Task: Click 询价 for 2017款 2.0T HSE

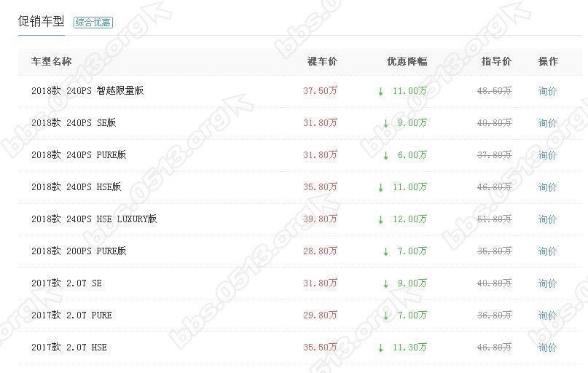Action: (547, 348)
